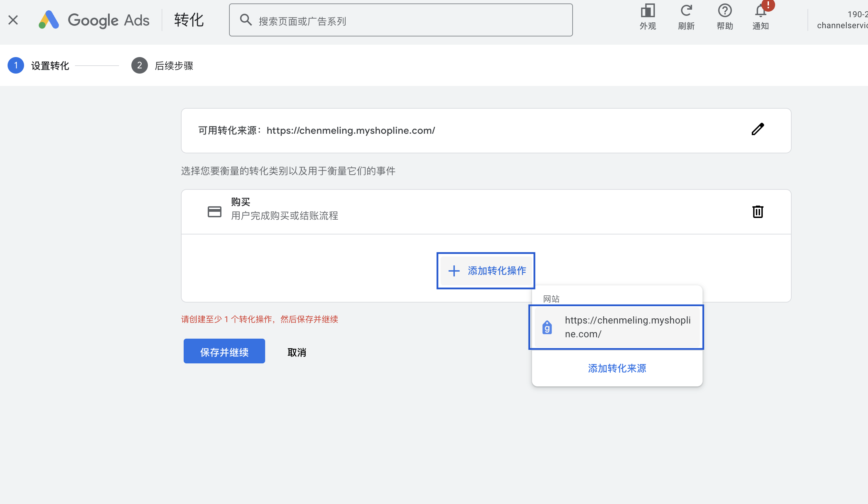Click the 网站 heading in the dropdown
This screenshot has height=504, width=868.
point(551,299)
